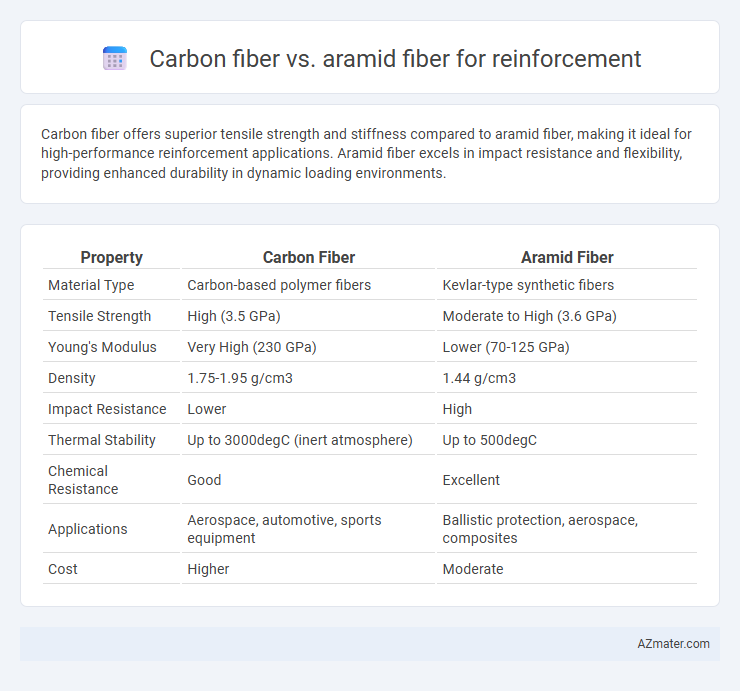Click the calendar table icon beside the title
This screenshot has height=691, width=740.
115,59
